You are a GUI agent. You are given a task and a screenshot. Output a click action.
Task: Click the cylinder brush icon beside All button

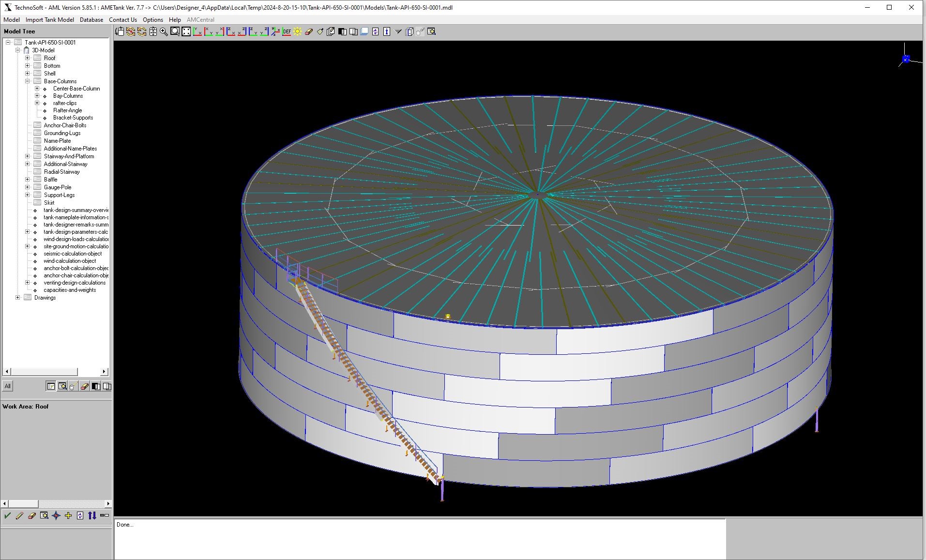click(x=73, y=386)
